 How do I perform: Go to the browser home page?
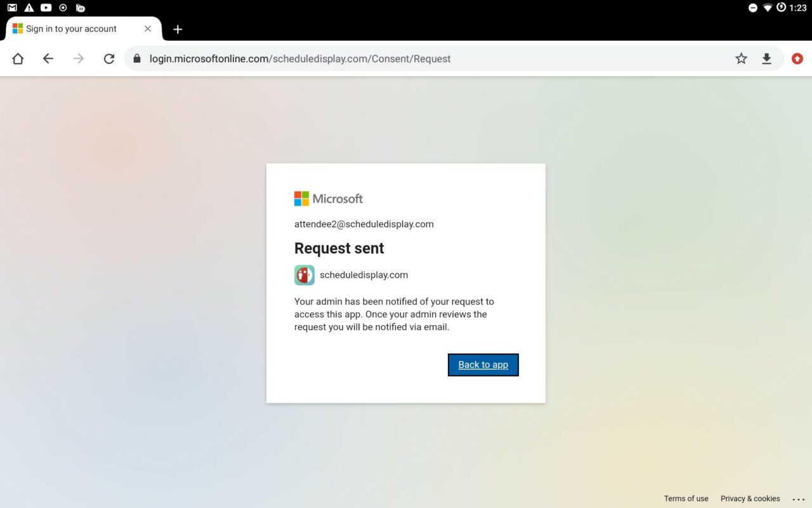[18, 59]
